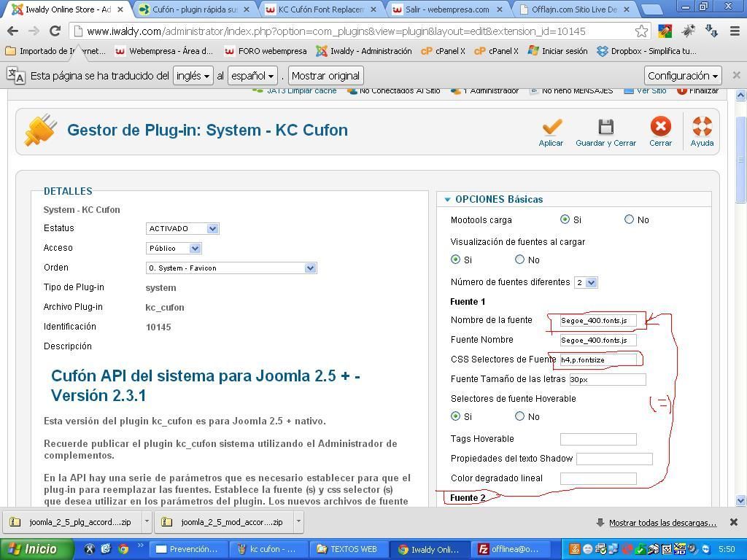Image resolution: width=747 pixels, height=560 pixels.
Task: Click the spider extension icon in toolbar
Action: click(x=688, y=31)
